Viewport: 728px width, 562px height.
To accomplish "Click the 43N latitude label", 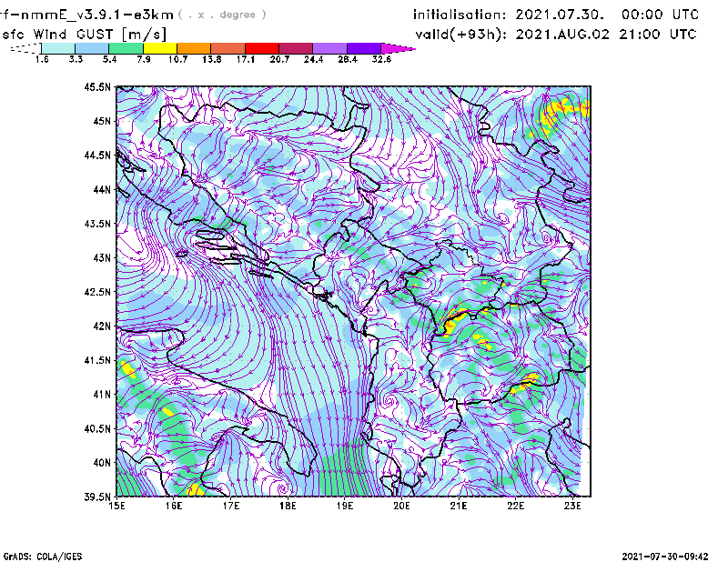I will pyautogui.click(x=102, y=257).
